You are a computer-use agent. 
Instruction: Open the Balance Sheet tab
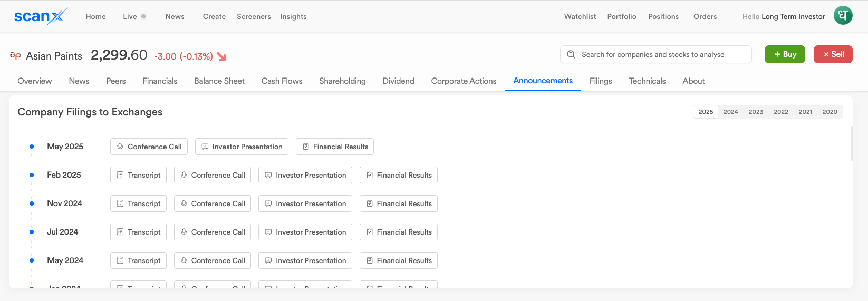pos(219,81)
